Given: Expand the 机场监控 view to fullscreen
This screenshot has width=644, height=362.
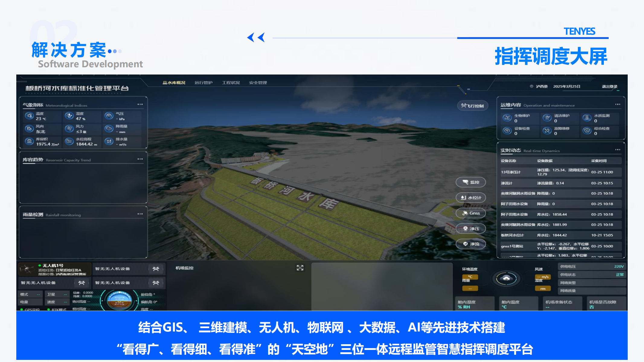Looking at the screenshot, I should tap(300, 268).
